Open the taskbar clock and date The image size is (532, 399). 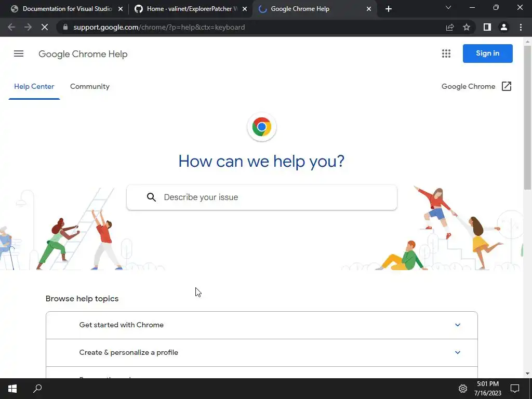click(x=487, y=389)
